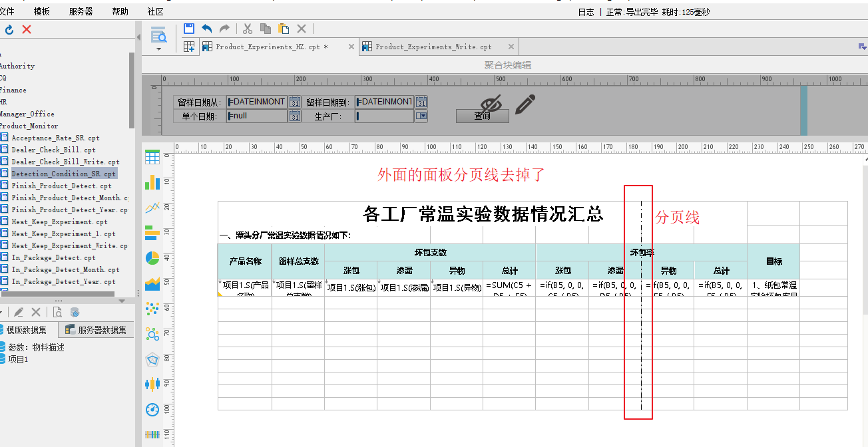Open the preview mode dropdown arrow
This screenshot has height=447, width=868.
158,49
